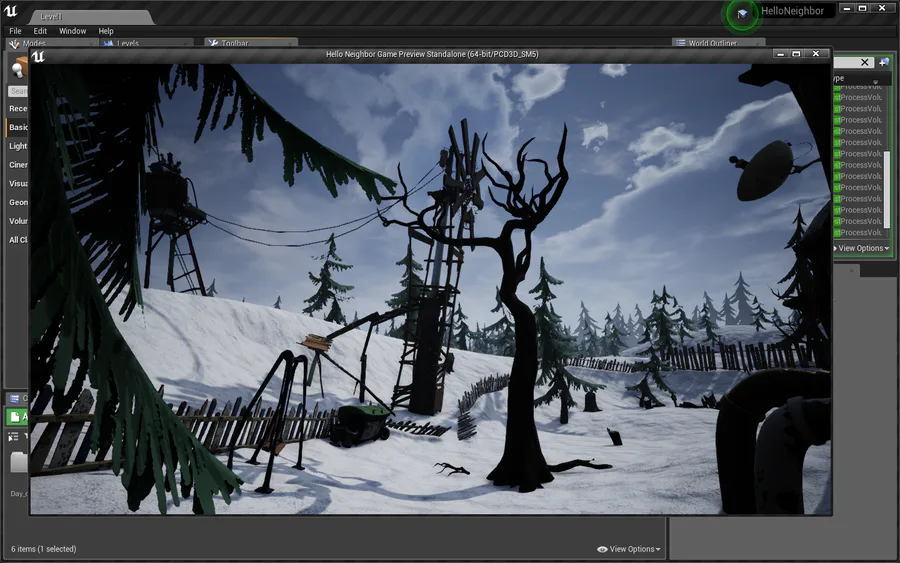The height and width of the screenshot is (563, 900).
Task: Select the Toolbar tab
Action: 251,43
